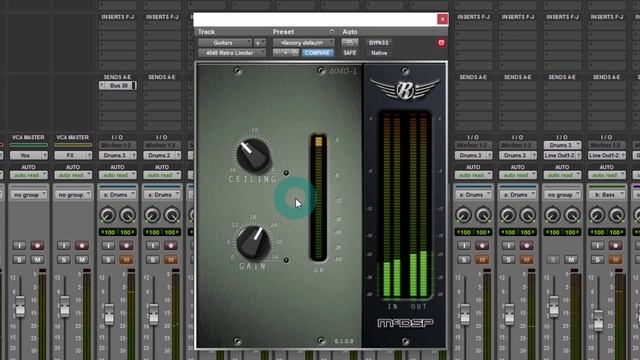This screenshot has height=360, width=640.
Task: Open Line Out1-2 output selector on Bass track
Action: click(607, 155)
